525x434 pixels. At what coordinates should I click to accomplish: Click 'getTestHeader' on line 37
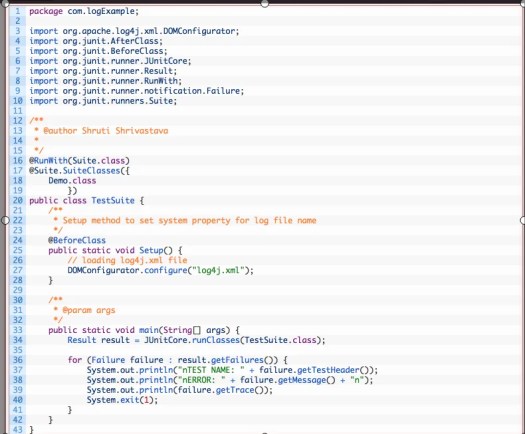click(328, 370)
